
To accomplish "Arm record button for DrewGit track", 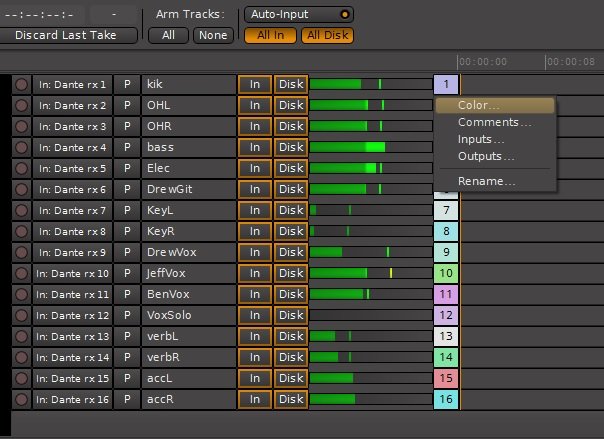I will pyautogui.click(x=21, y=189).
